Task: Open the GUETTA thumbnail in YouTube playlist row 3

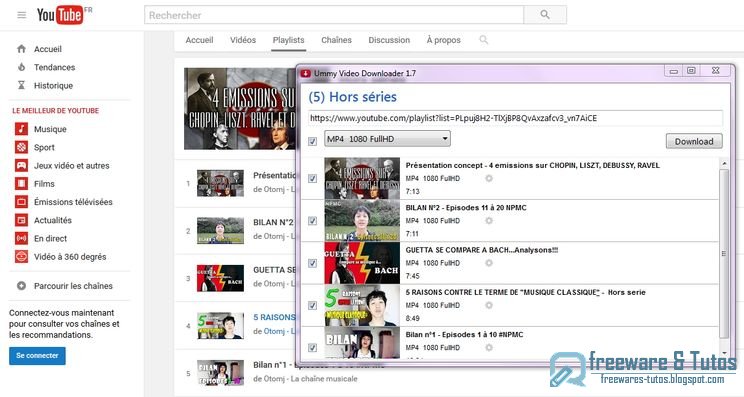Action: click(x=220, y=278)
